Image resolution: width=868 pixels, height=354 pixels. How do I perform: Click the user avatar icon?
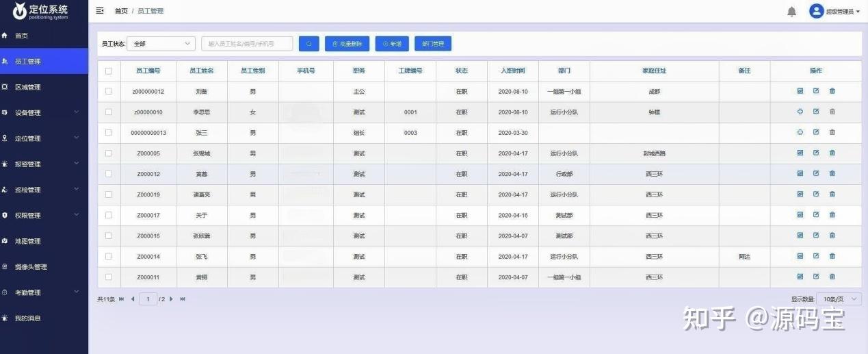click(816, 11)
